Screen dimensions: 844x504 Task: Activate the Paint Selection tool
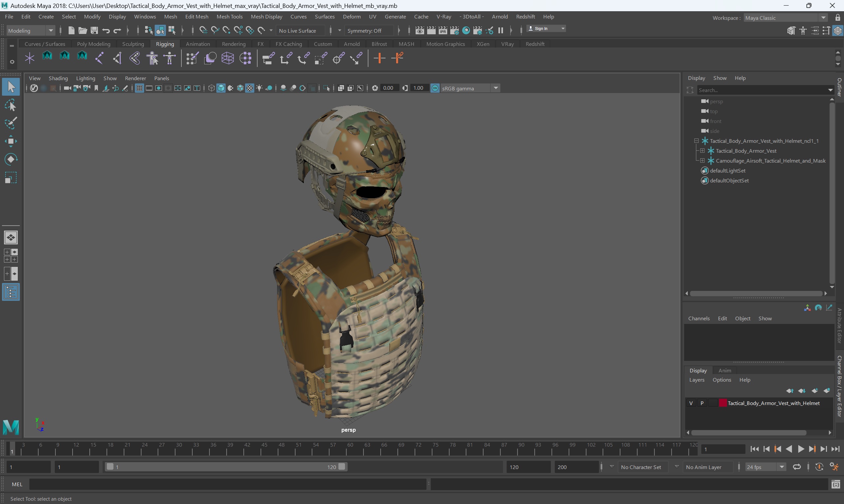(x=11, y=123)
